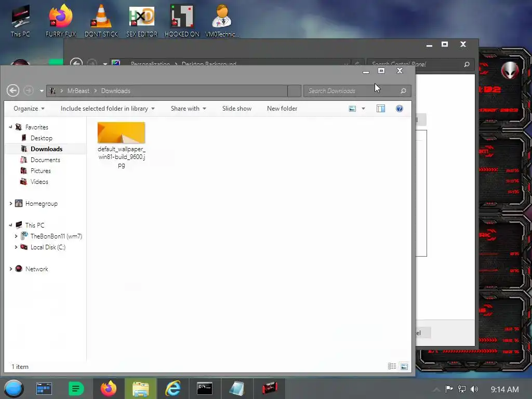This screenshot has width=532, height=399.
Task: Open File Explorer from the taskbar
Action: click(140, 389)
